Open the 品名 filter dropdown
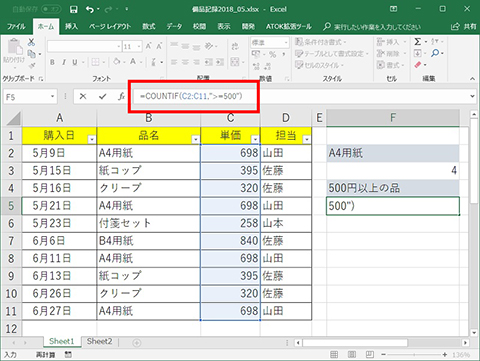480x361 pixels. 196,139
